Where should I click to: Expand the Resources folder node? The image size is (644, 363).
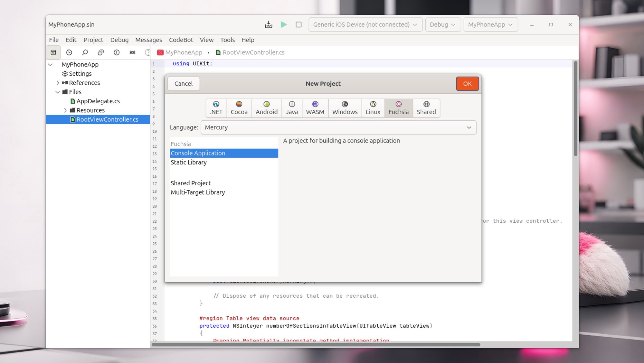[x=65, y=110]
